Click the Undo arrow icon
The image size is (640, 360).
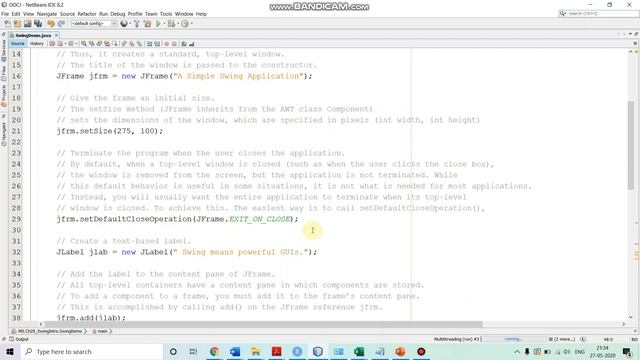(51, 24)
